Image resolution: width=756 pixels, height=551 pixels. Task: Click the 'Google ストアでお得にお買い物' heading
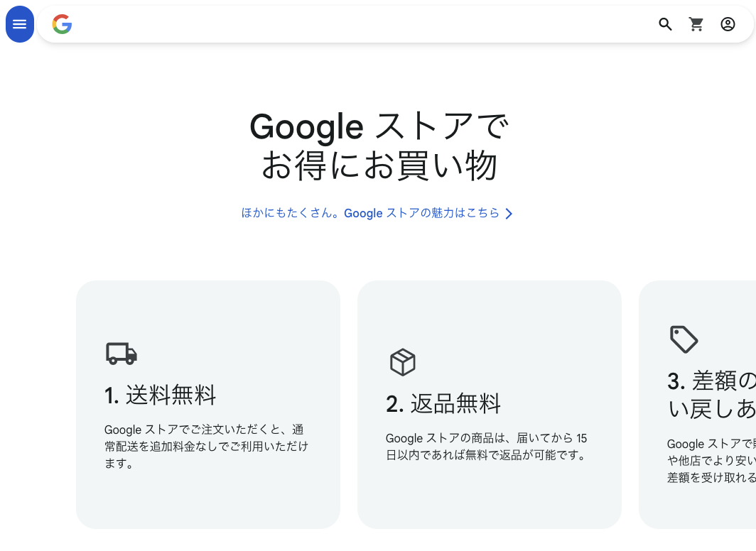tap(378, 146)
